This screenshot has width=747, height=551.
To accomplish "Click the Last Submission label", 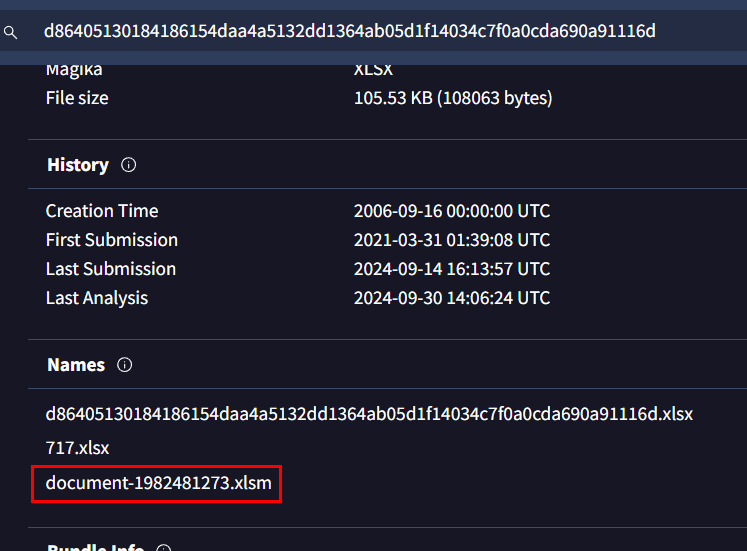I will pos(111,269).
